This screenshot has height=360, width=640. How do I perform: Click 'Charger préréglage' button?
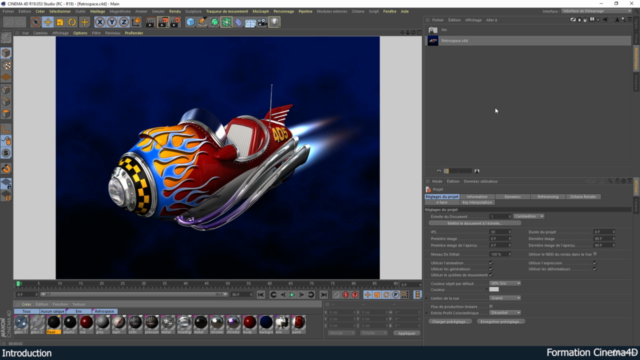pyautogui.click(x=451, y=322)
